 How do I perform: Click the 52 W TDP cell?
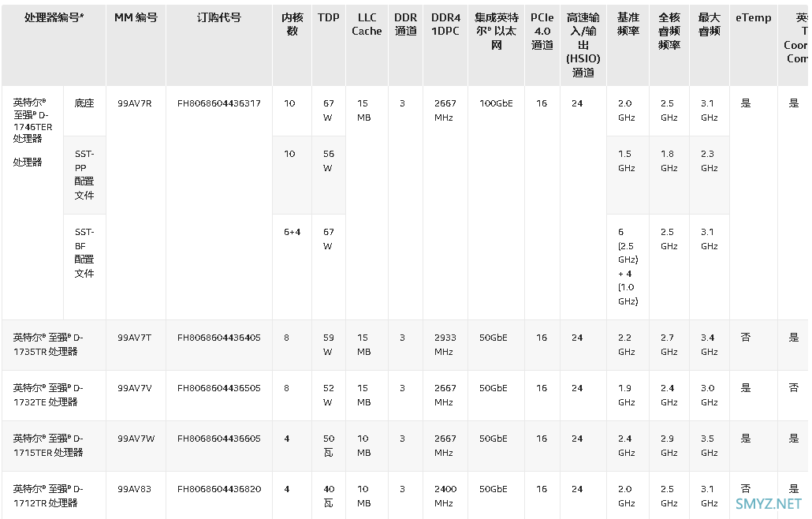coord(328,394)
